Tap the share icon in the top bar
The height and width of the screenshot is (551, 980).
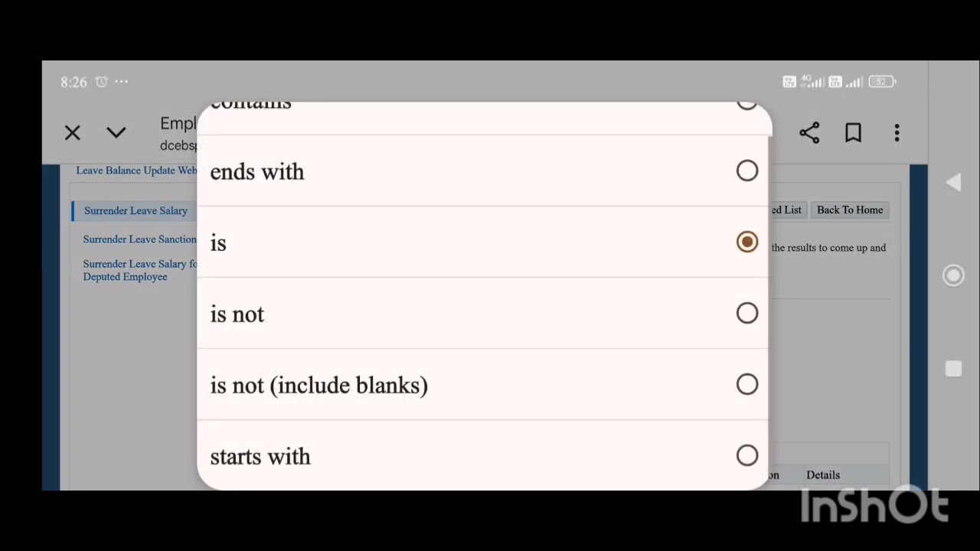(x=809, y=133)
